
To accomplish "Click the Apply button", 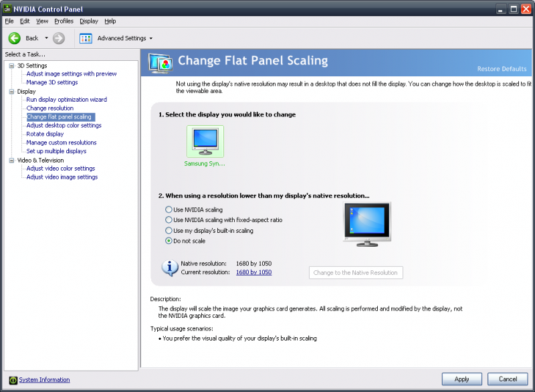I will tap(461, 379).
